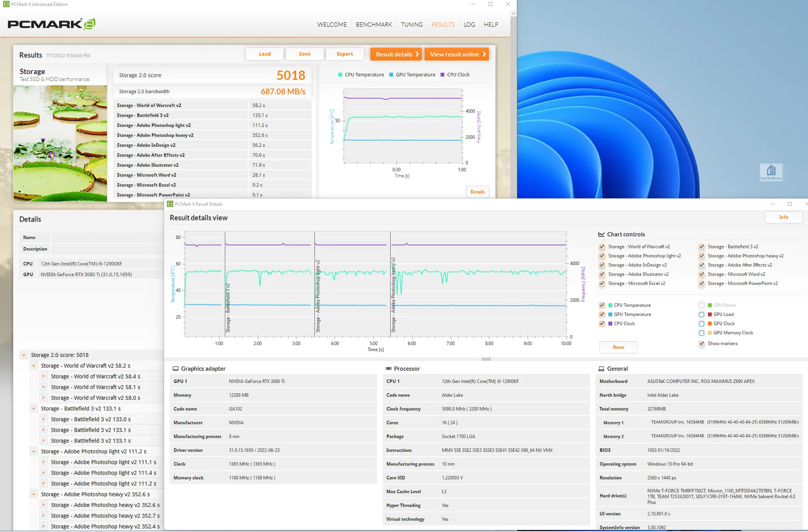808x532 pixels.
Task: Open the LOG tab
Action: pyautogui.click(x=469, y=25)
